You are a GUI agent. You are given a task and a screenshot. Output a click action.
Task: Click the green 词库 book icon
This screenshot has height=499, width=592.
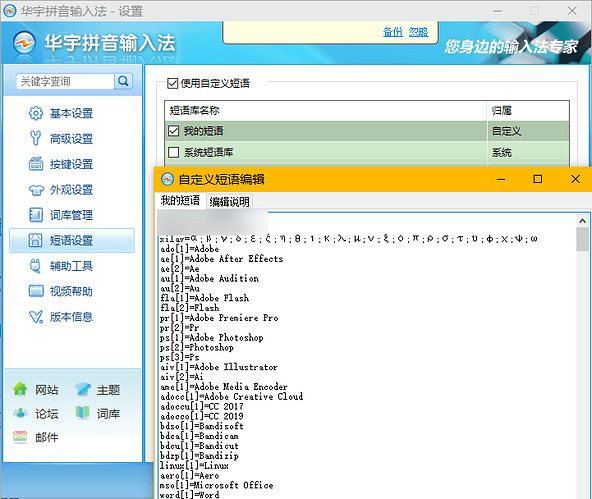(82, 413)
